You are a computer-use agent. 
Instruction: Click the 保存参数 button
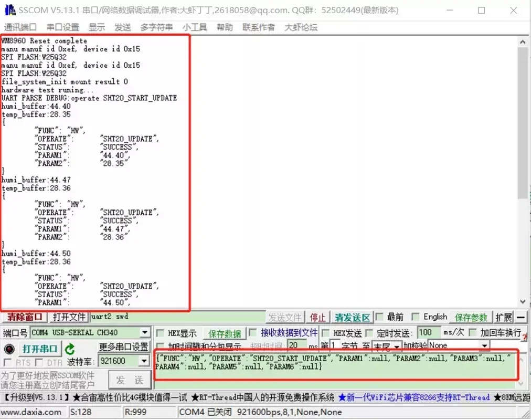[x=471, y=318]
